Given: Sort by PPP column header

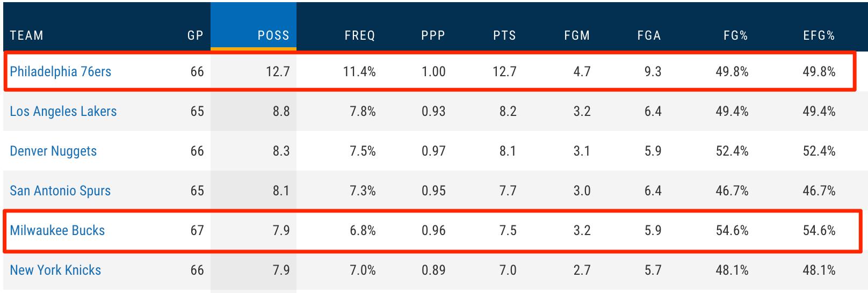Looking at the screenshot, I should pos(433,35).
